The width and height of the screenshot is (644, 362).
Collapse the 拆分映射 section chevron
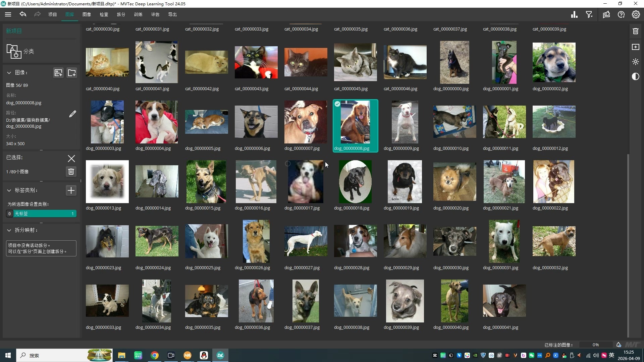9,230
